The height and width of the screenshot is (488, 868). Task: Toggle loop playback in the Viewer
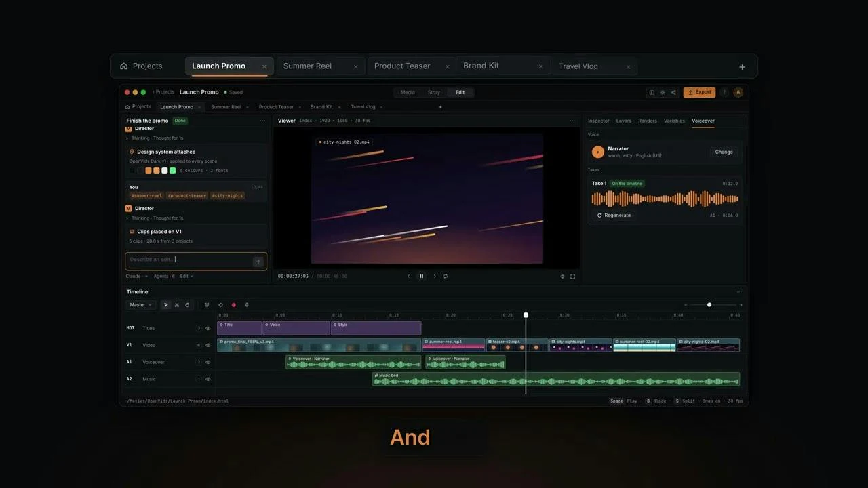[x=446, y=276]
